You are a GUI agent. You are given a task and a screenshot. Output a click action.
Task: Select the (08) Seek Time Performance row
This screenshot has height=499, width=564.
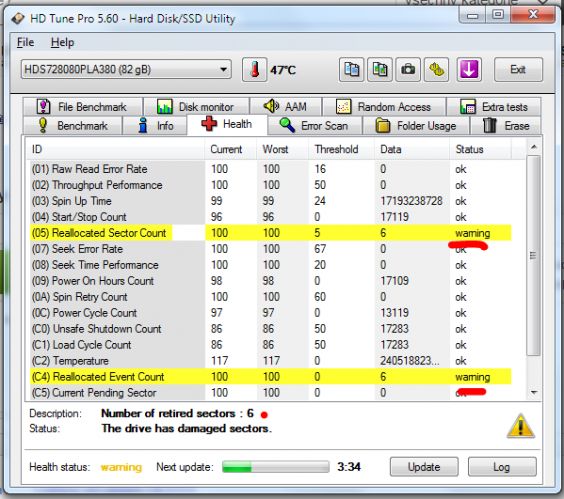pos(270,265)
